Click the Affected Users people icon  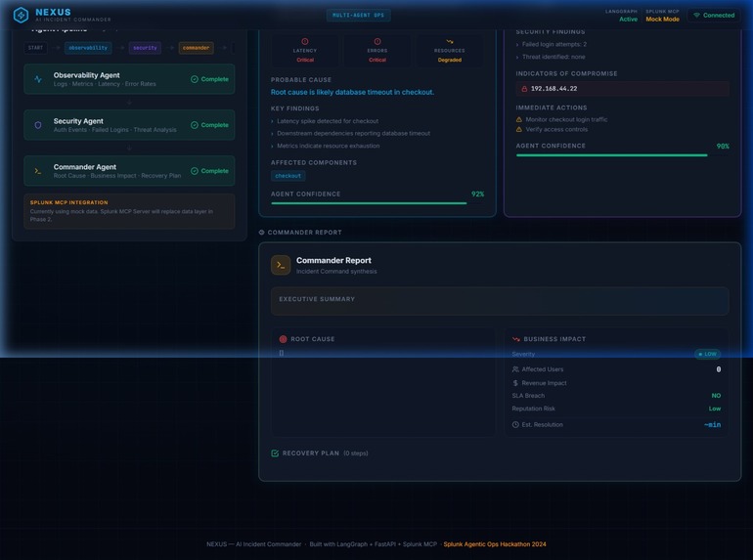[515, 369]
